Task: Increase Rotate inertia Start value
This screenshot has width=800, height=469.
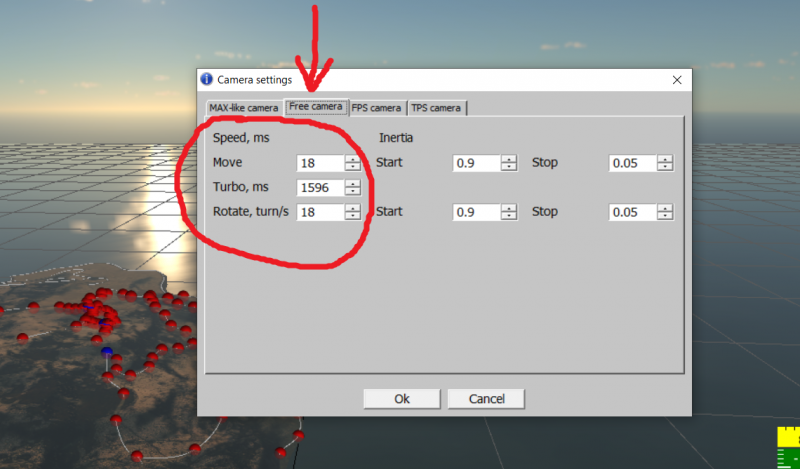Action: (x=509, y=208)
